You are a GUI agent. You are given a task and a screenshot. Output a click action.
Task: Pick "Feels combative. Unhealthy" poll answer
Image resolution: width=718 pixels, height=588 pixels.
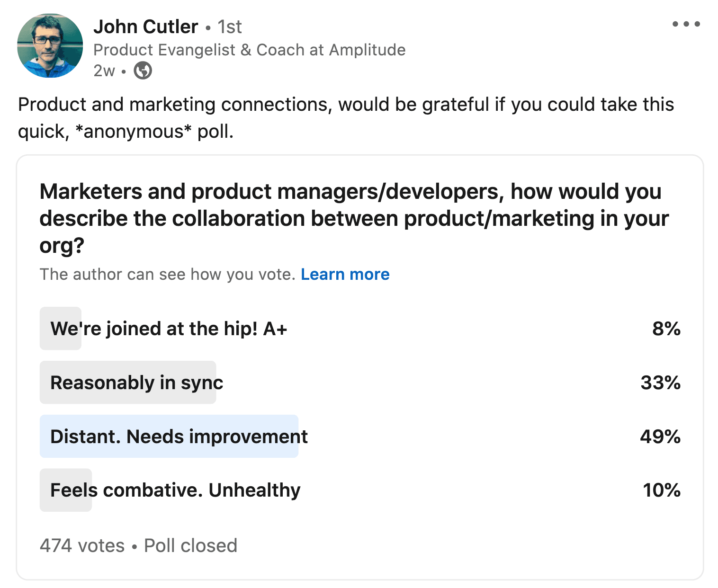pos(175,490)
